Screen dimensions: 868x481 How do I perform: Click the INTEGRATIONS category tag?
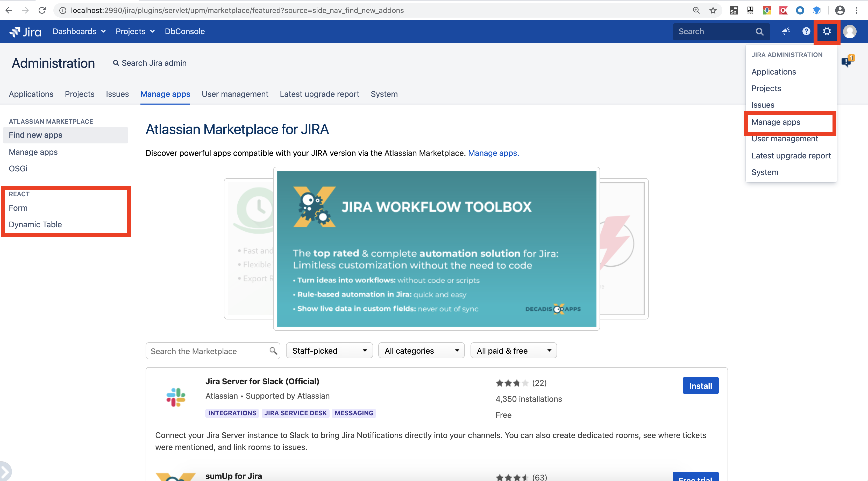tap(232, 413)
